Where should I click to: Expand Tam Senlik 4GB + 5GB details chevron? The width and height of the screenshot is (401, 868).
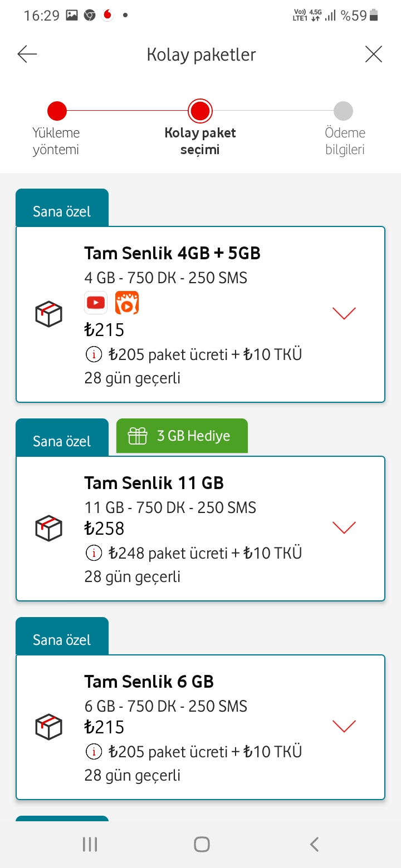click(344, 313)
